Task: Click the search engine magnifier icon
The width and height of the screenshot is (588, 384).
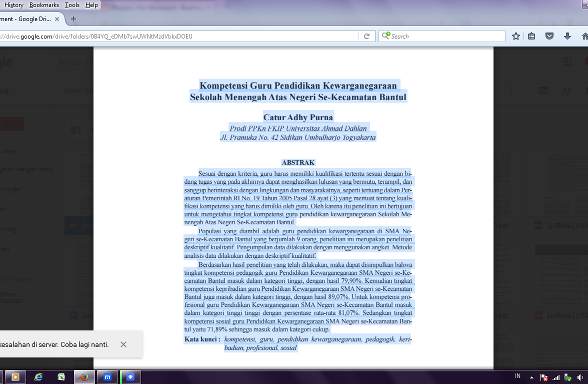Action: [x=385, y=36]
